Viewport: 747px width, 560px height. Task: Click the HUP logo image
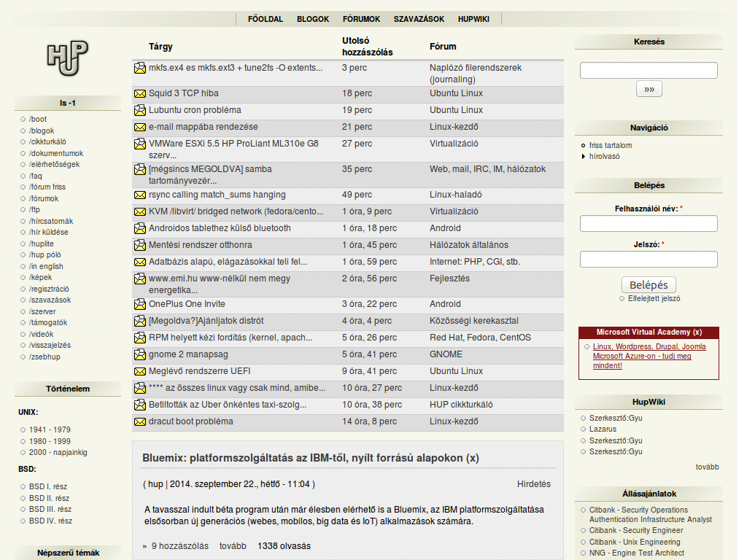67,58
